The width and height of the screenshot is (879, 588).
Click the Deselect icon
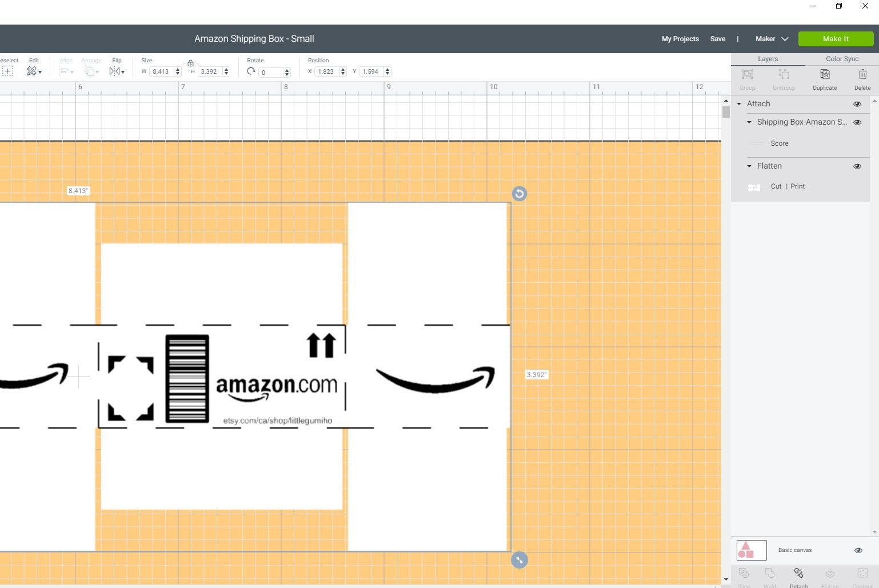pos(7,70)
